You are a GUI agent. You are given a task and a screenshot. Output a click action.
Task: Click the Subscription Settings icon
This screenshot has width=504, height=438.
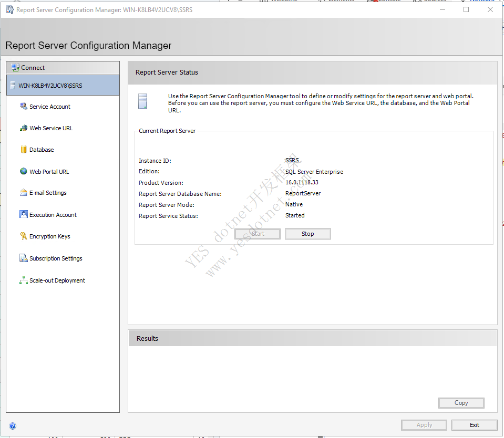coord(23,258)
